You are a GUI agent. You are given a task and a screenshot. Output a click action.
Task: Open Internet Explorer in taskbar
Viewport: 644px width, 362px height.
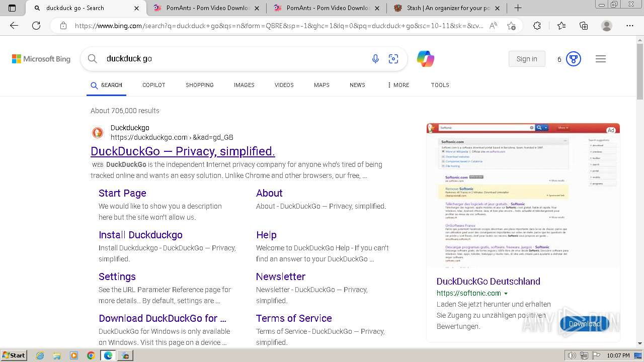pos(40,355)
